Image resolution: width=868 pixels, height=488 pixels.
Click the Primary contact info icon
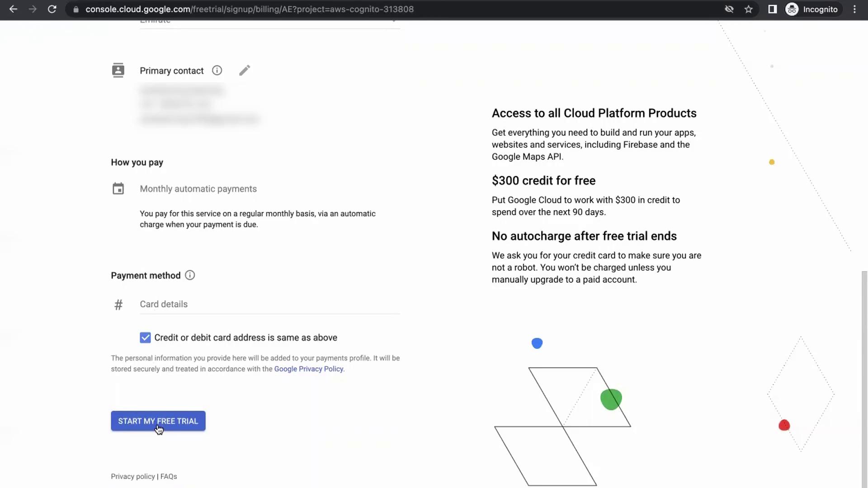[x=217, y=70]
